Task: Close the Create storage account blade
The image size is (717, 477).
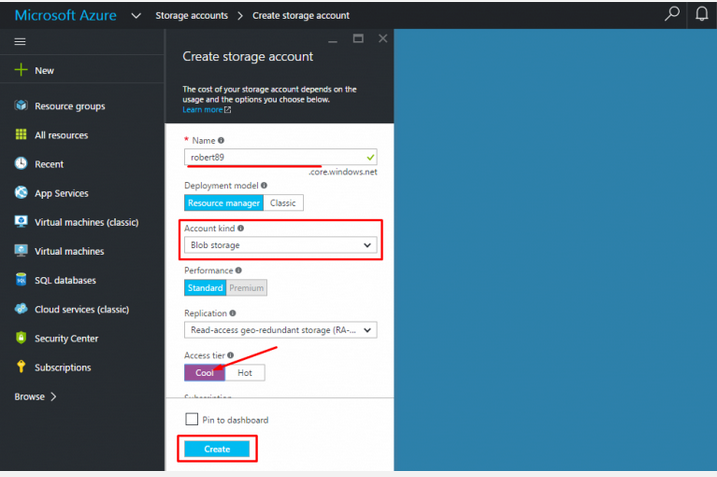Action: [383, 38]
